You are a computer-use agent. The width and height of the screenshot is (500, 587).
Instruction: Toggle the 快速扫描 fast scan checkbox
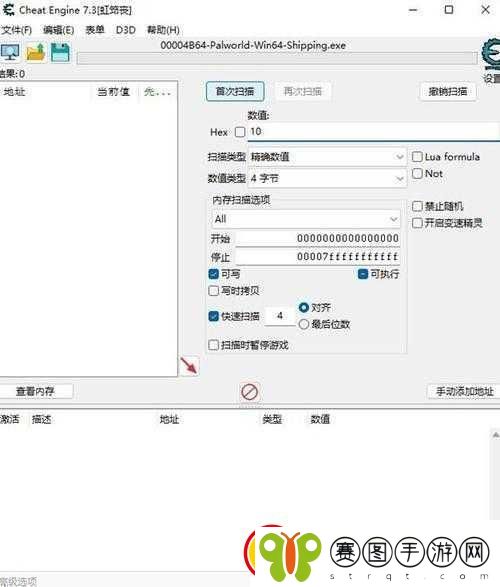[x=213, y=316]
